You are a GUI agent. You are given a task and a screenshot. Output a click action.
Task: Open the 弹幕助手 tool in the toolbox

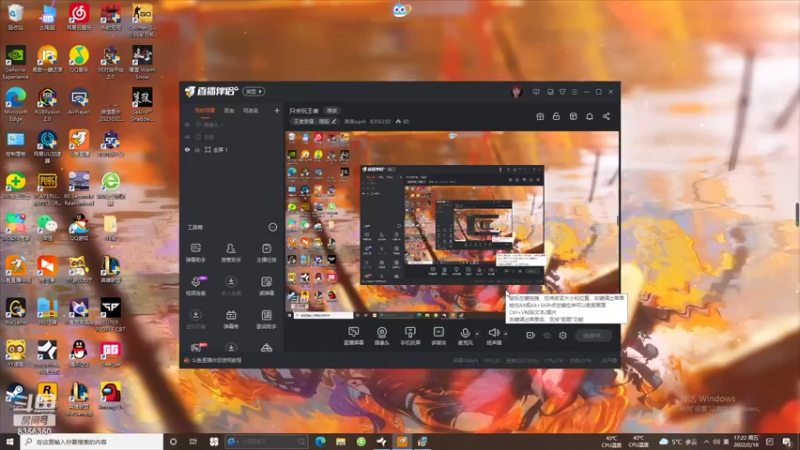195,252
